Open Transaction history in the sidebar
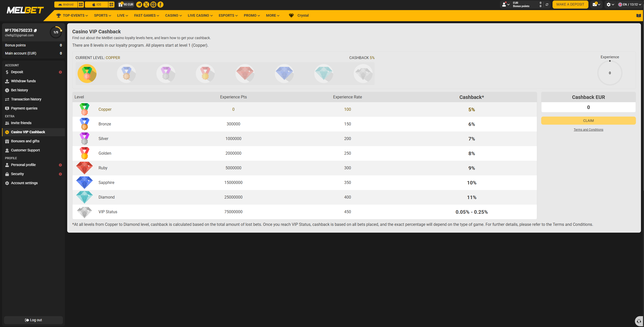Viewport: 644px width, 327px height. click(33, 99)
